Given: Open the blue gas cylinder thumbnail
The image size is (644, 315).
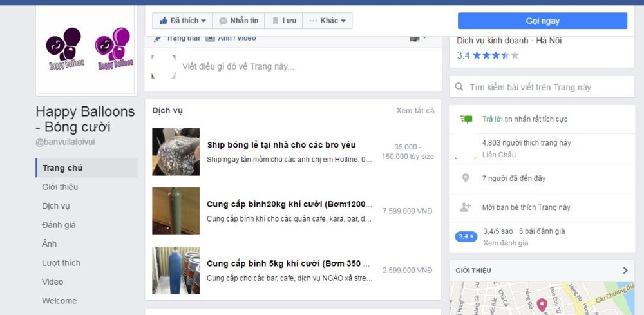Looking at the screenshot, I should (x=176, y=271).
